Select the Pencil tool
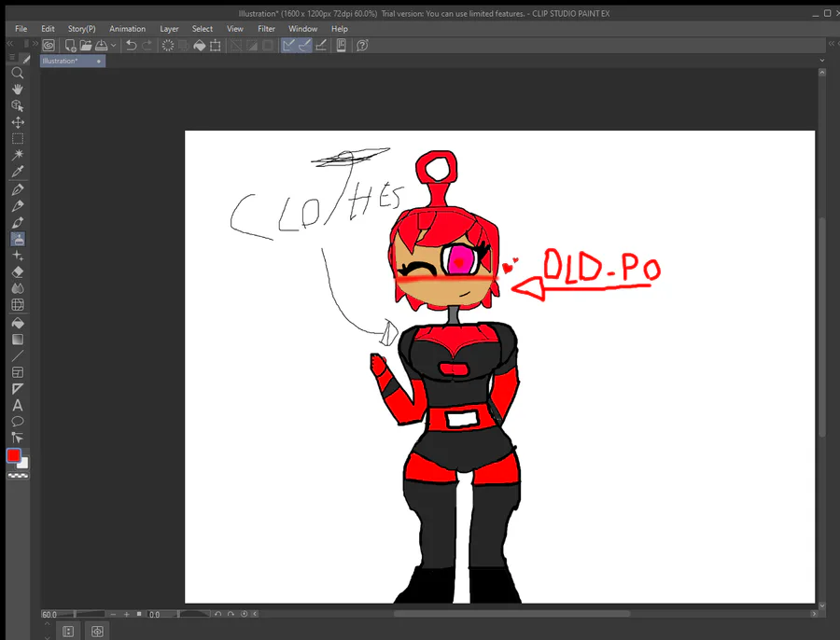 click(18, 205)
